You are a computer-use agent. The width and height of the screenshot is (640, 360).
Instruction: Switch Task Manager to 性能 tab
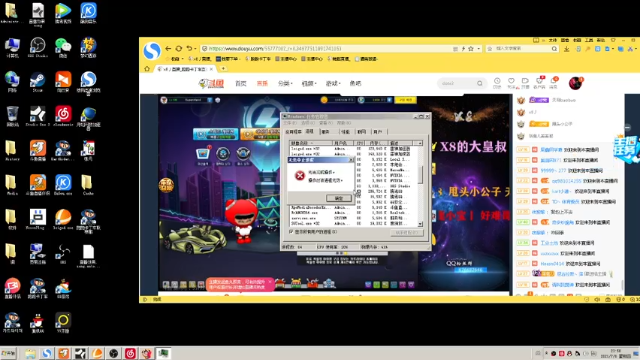click(x=346, y=132)
